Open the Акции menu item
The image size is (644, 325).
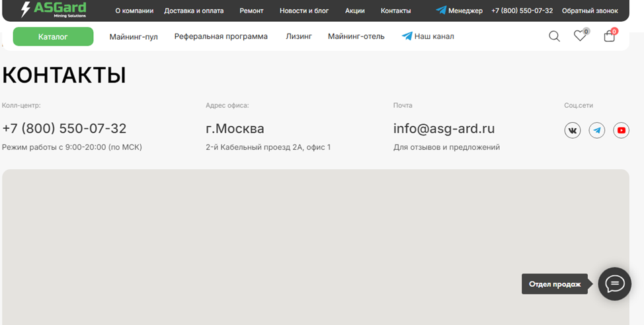355,11
